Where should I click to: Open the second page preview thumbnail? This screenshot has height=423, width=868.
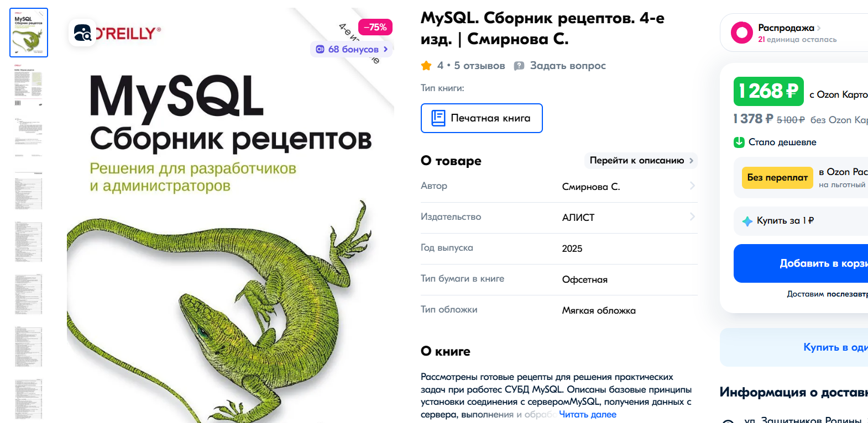click(x=29, y=85)
